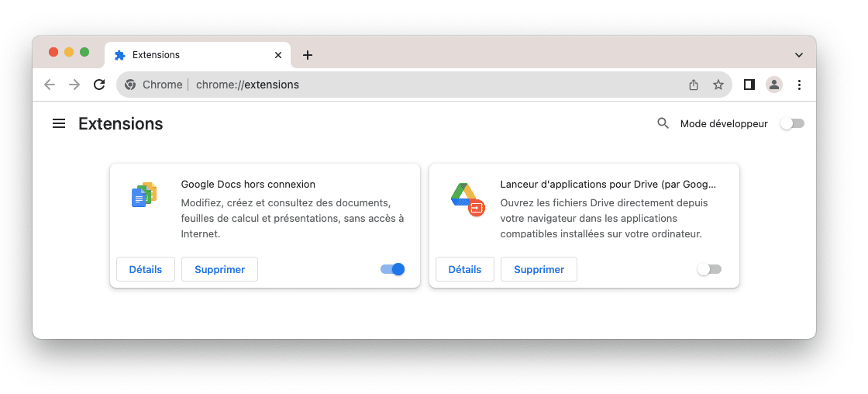Viewport: 868px width, 394px height.
Task: Expand the tab search chevron
Action: tap(799, 55)
